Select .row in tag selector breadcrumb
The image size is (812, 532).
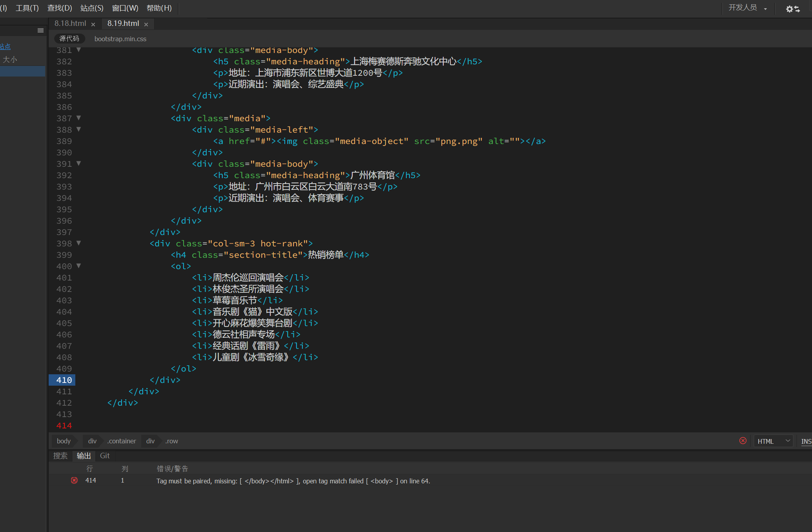[171, 441]
